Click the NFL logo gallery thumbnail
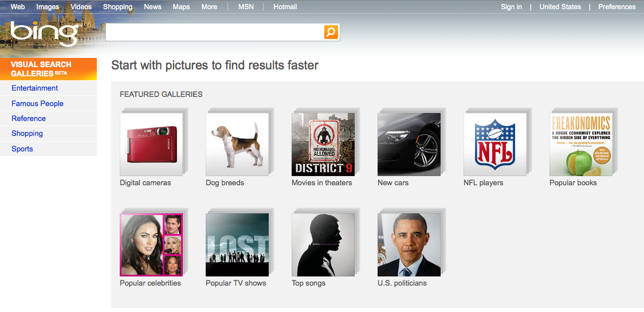Image resolution: width=644 pixels, height=312 pixels. click(495, 144)
